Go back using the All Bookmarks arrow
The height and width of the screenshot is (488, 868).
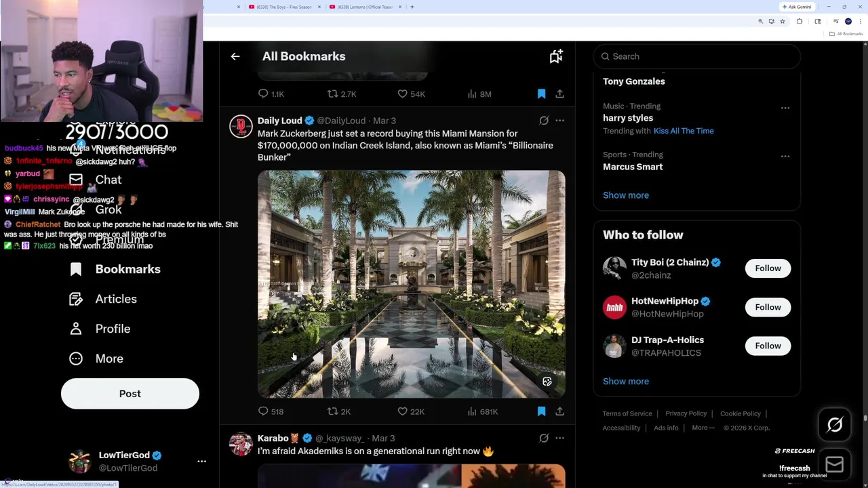coord(235,56)
